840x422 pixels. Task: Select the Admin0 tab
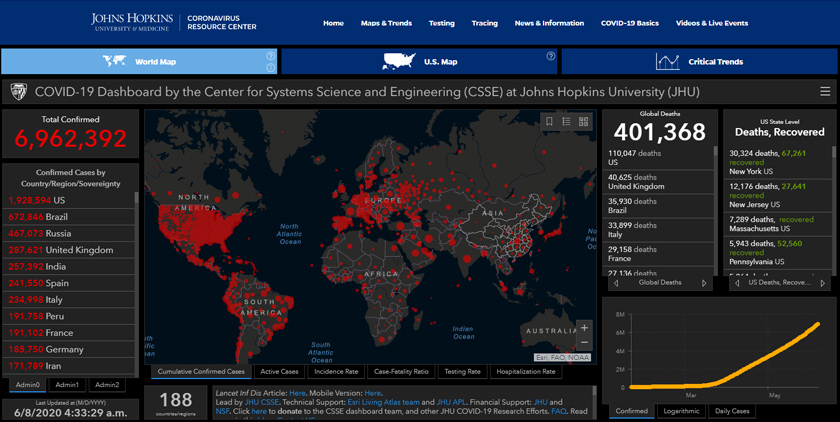(27, 385)
